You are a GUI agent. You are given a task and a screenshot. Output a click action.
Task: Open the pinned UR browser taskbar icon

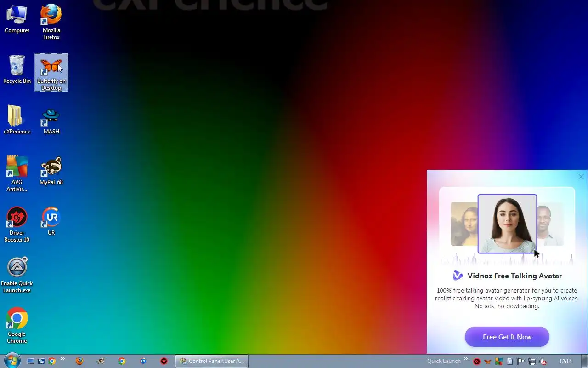pos(143,361)
